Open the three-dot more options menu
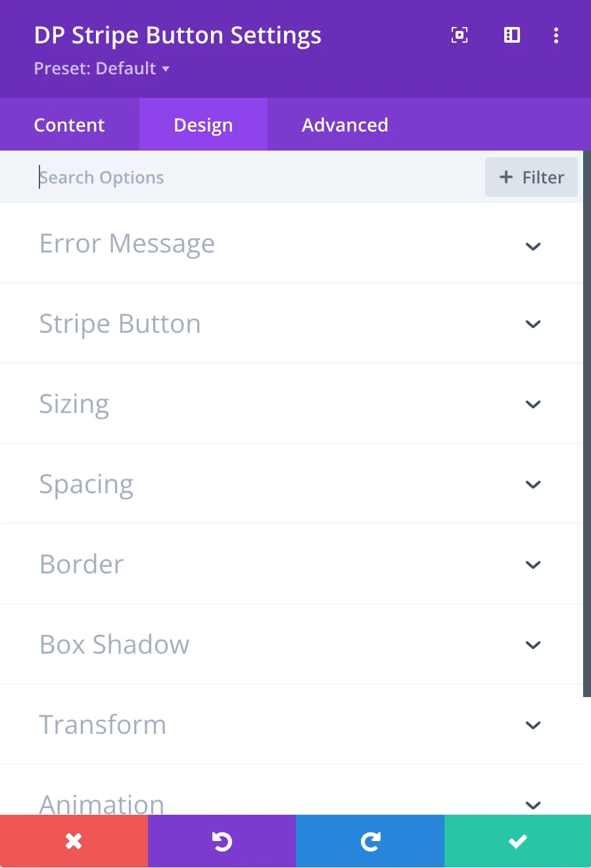This screenshot has height=868, width=591. (x=556, y=36)
